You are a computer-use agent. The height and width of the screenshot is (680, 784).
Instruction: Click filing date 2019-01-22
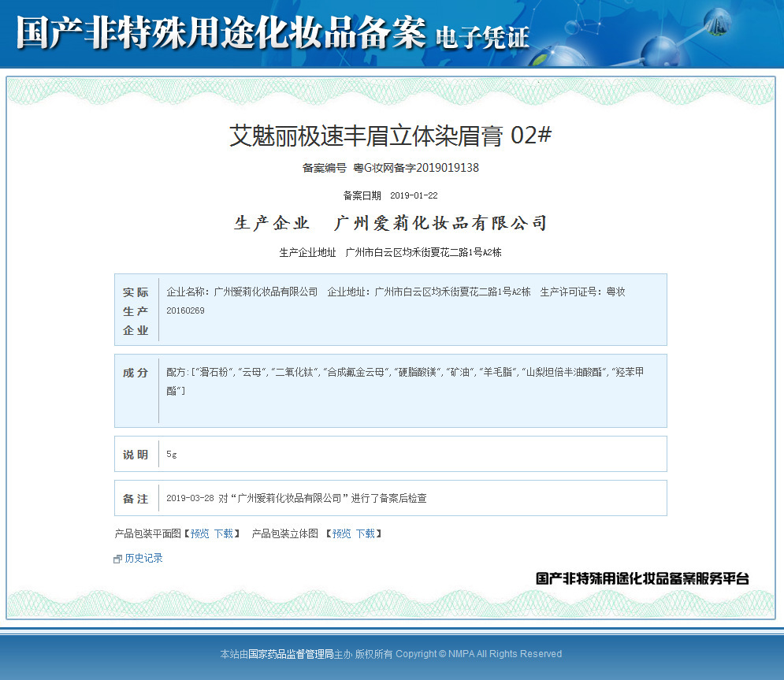pyautogui.click(x=414, y=195)
